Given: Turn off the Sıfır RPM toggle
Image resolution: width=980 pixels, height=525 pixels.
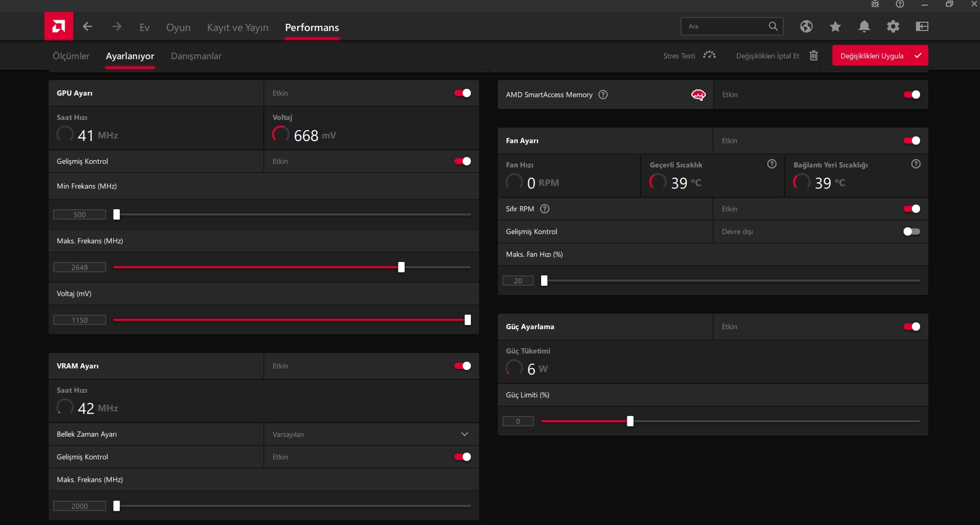Looking at the screenshot, I should (x=911, y=209).
